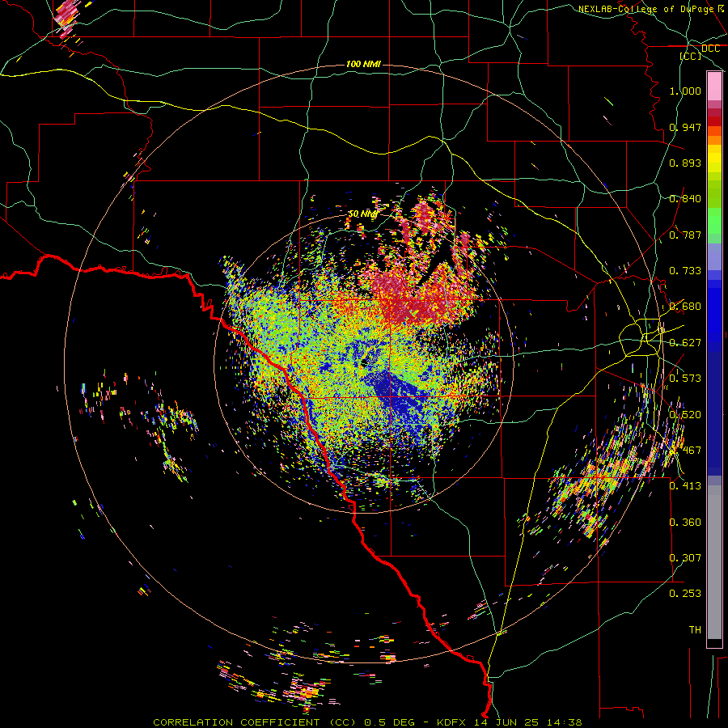This screenshot has width=728, height=728.
Task: Click the 1.000 scale value
Action: coord(685,91)
